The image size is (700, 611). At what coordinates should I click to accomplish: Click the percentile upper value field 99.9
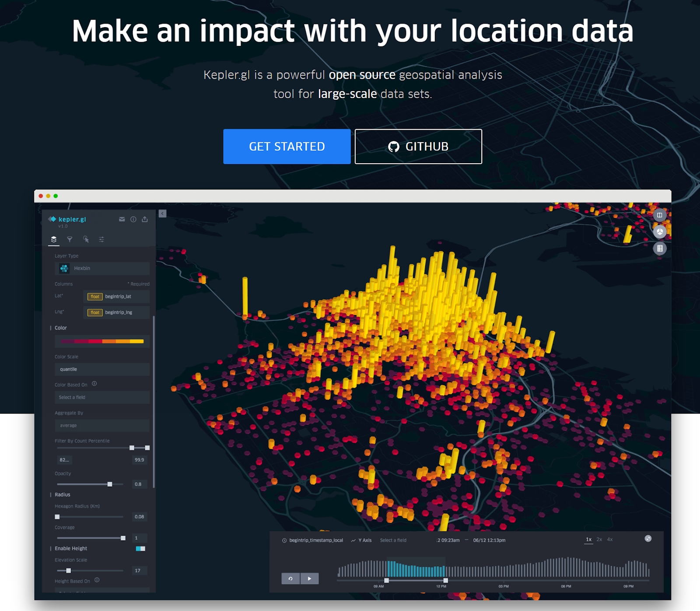(140, 460)
